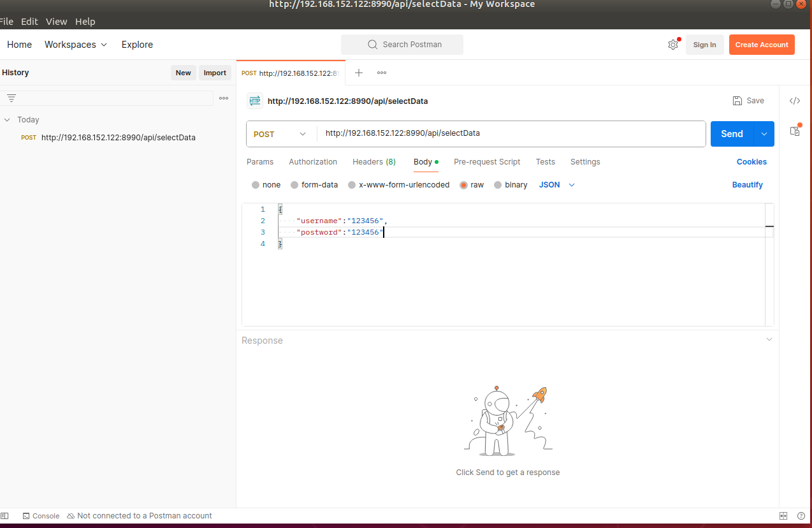This screenshot has width=812, height=528.
Task: Click the request URL input field
Action: click(511, 134)
